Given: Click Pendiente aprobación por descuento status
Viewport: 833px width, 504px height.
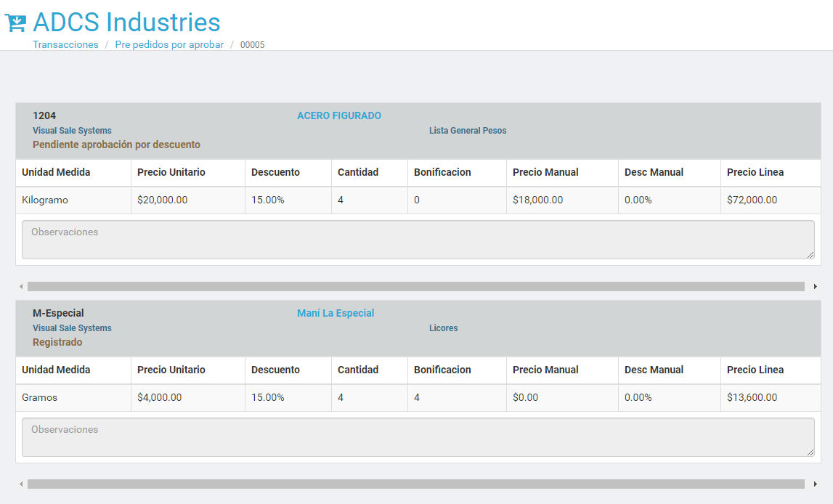Looking at the screenshot, I should [x=116, y=145].
